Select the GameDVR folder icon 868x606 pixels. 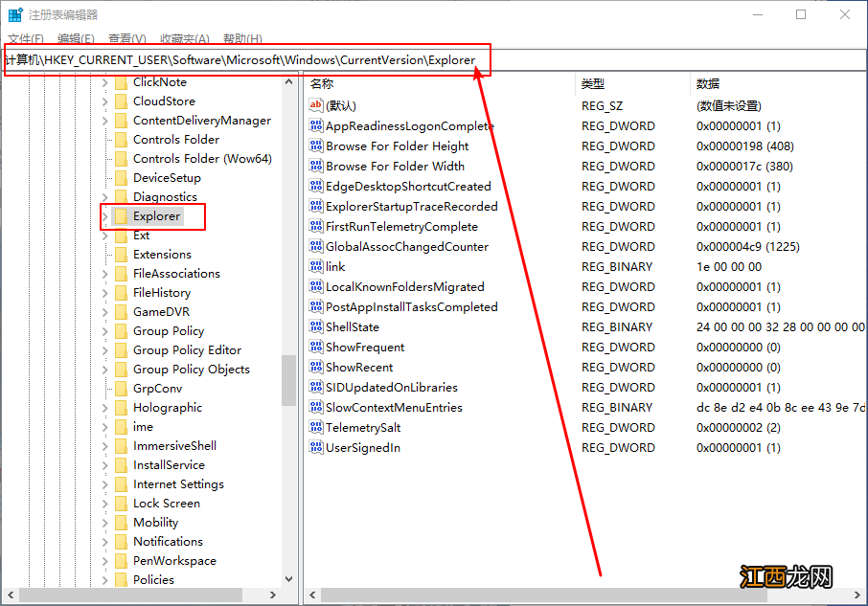point(121,312)
